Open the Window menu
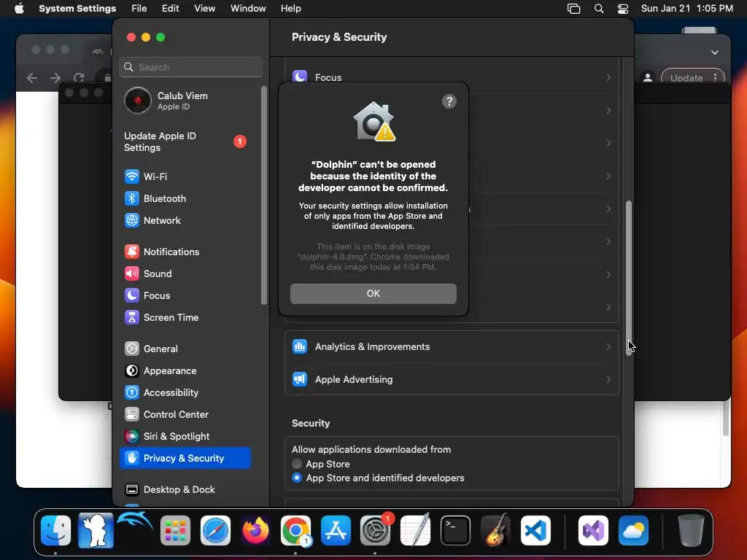The height and width of the screenshot is (560, 747). [248, 9]
